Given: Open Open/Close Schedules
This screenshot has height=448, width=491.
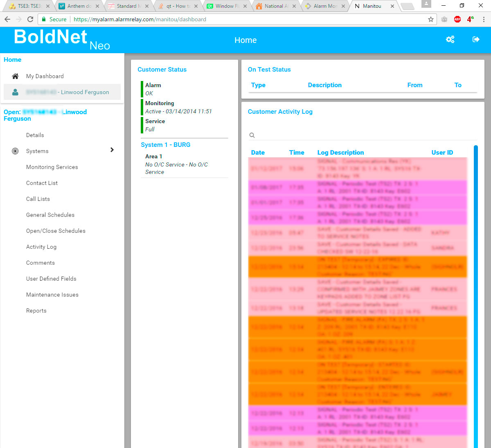Looking at the screenshot, I should pos(56,231).
